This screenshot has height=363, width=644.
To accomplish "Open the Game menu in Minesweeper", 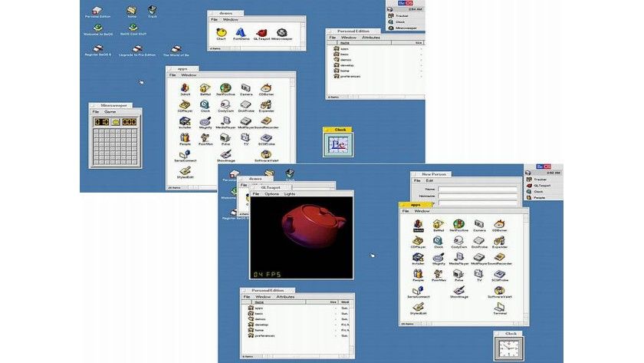I will click(110, 112).
